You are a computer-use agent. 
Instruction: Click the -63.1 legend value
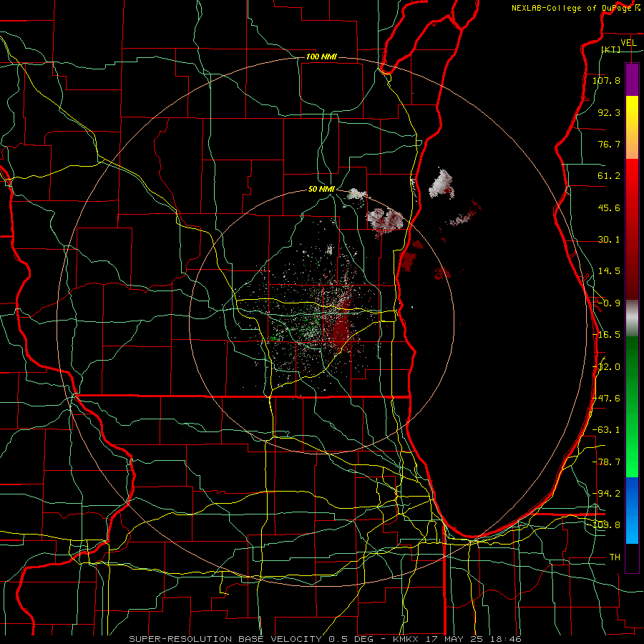point(606,430)
